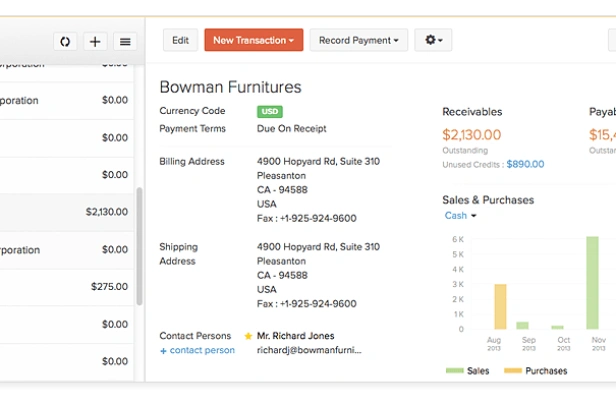Open the hamburger list menu icon
The image size is (616, 405).
(x=125, y=41)
